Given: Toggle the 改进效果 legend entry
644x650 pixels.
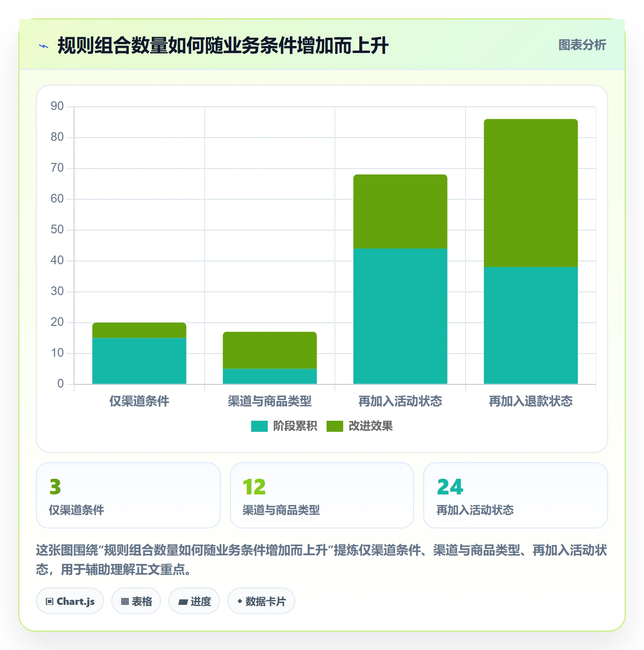Looking at the screenshot, I should coord(359,426).
